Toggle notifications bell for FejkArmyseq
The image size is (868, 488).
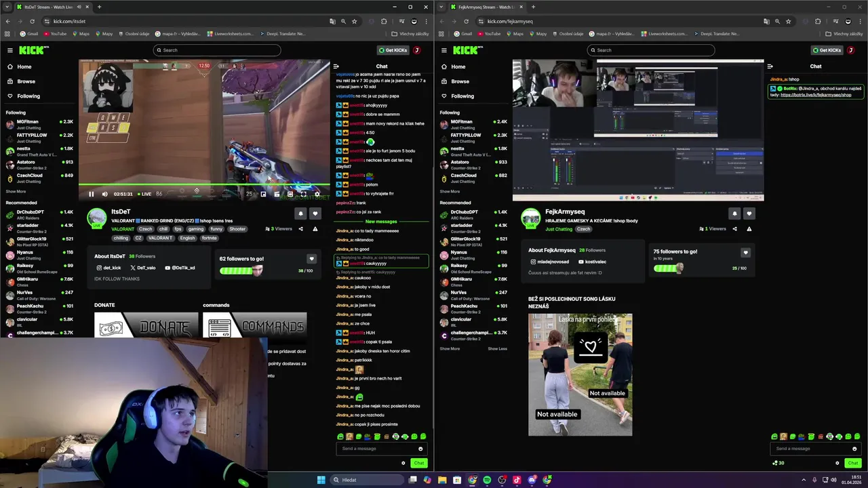[734, 213]
